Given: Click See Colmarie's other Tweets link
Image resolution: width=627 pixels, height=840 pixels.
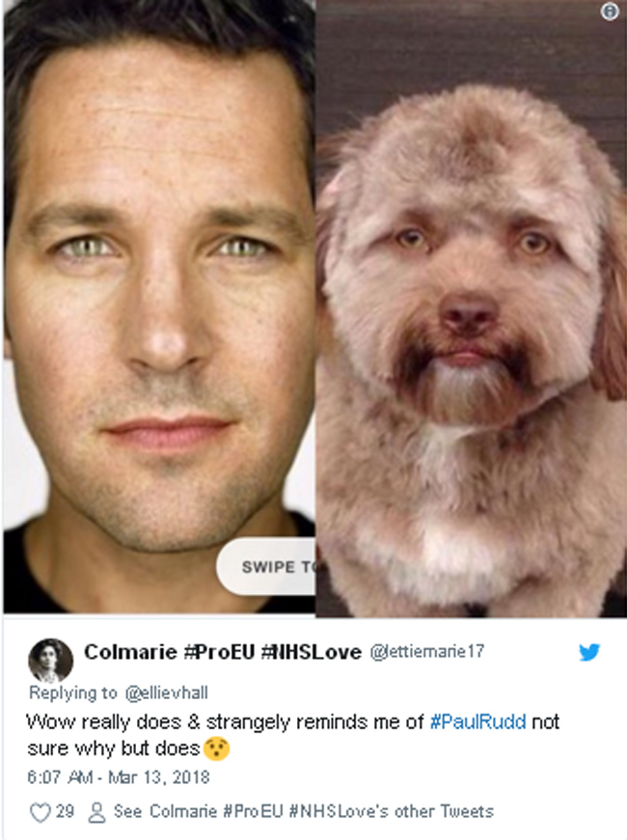Looking at the screenshot, I should [303, 812].
